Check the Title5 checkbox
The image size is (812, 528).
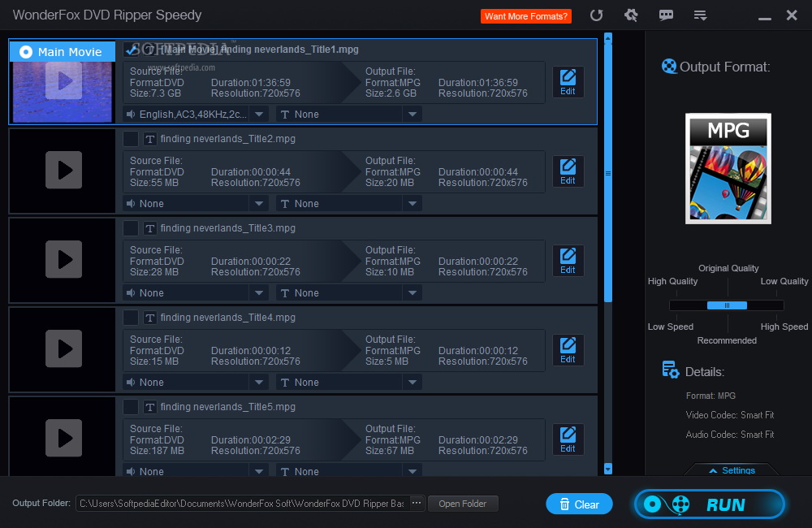tap(131, 407)
